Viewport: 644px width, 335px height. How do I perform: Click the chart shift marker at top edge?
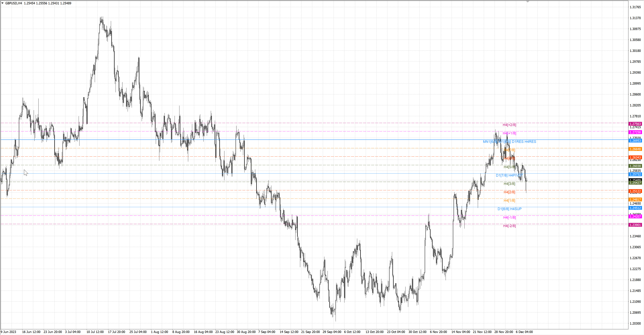[x=528, y=2]
